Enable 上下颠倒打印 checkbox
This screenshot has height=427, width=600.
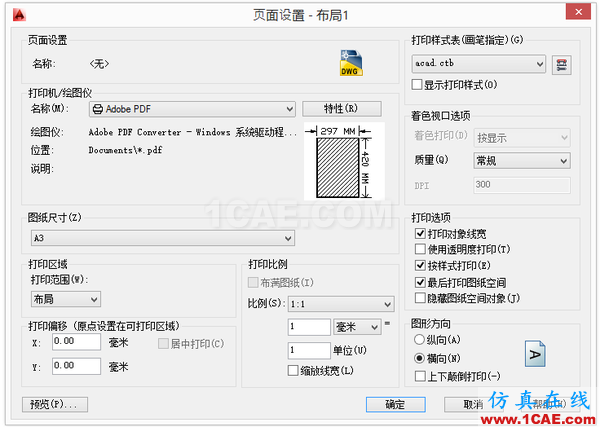pyautogui.click(x=420, y=376)
